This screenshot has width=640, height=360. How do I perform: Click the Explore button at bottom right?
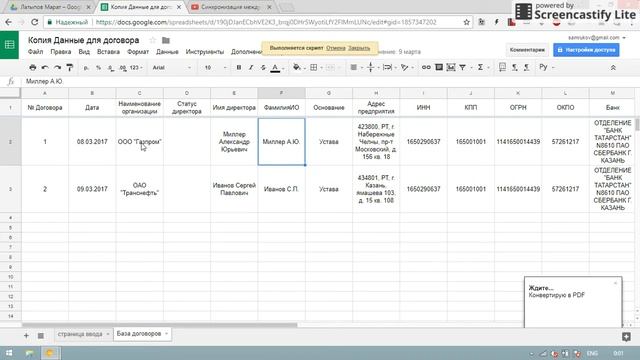click(627, 337)
